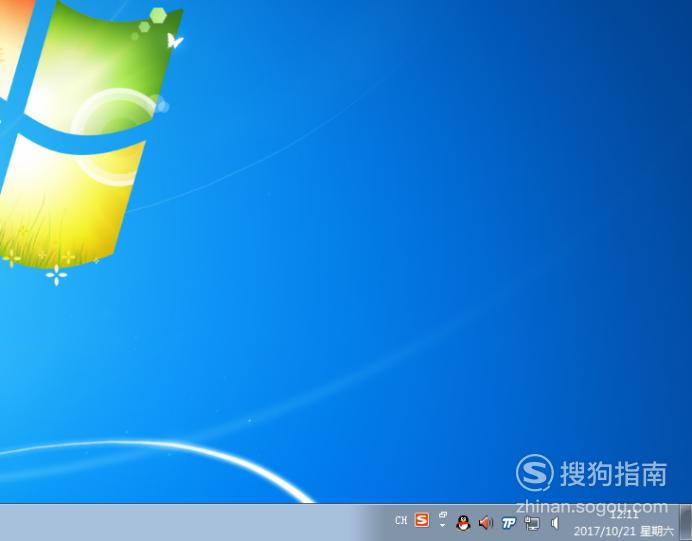The height and width of the screenshot is (541, 692).
Task: Open the language bar options arrow
Action: click(x=443, y=526)
